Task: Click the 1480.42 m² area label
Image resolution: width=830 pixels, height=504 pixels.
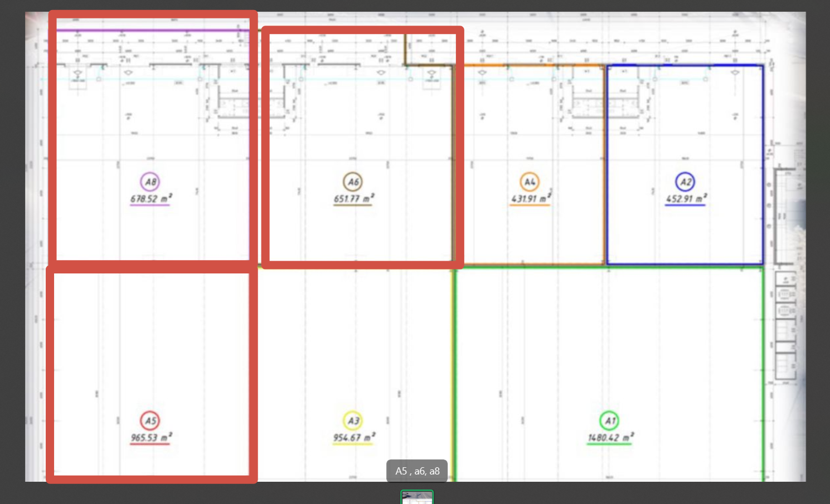Action: [610, 438]
